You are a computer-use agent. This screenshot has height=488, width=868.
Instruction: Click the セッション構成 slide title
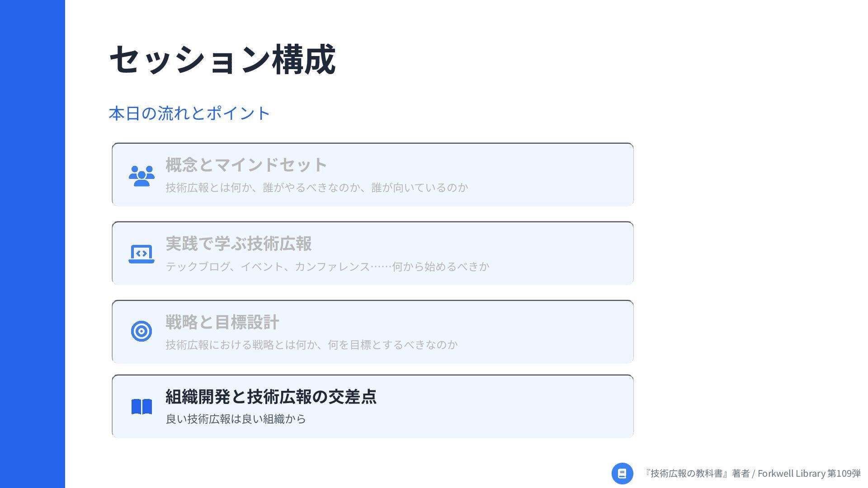222,60
